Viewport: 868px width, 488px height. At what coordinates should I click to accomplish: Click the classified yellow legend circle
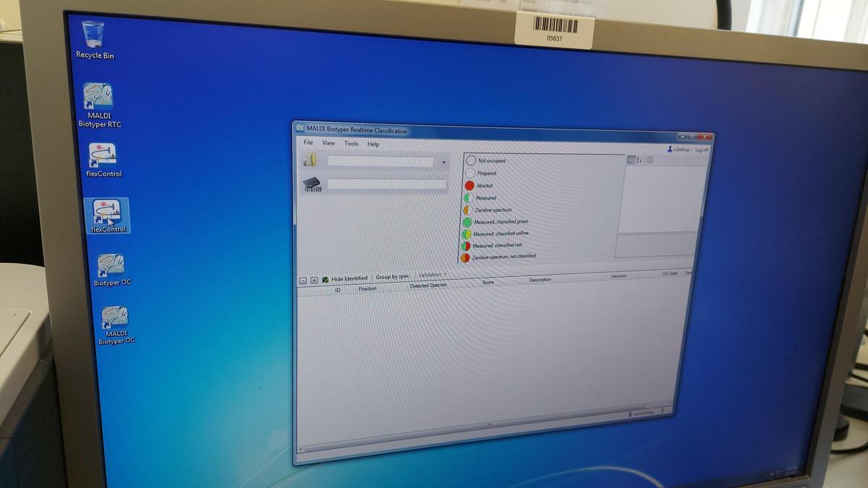tap(466, 234)
